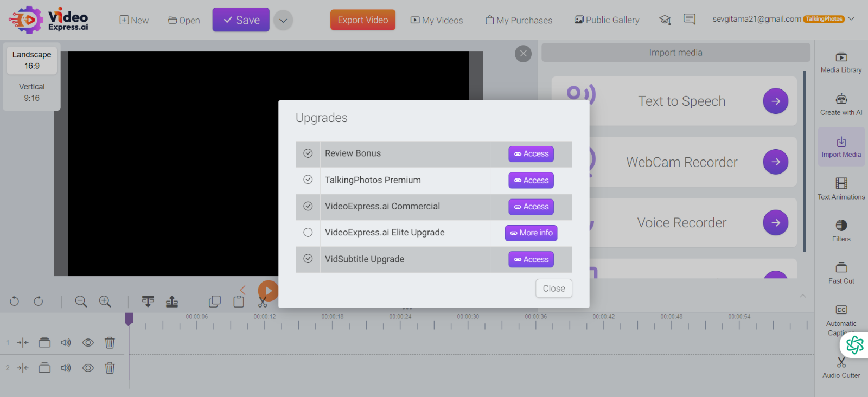Open the Audio Cutter tool
868x397 pixels.
(x=841, y=368)
